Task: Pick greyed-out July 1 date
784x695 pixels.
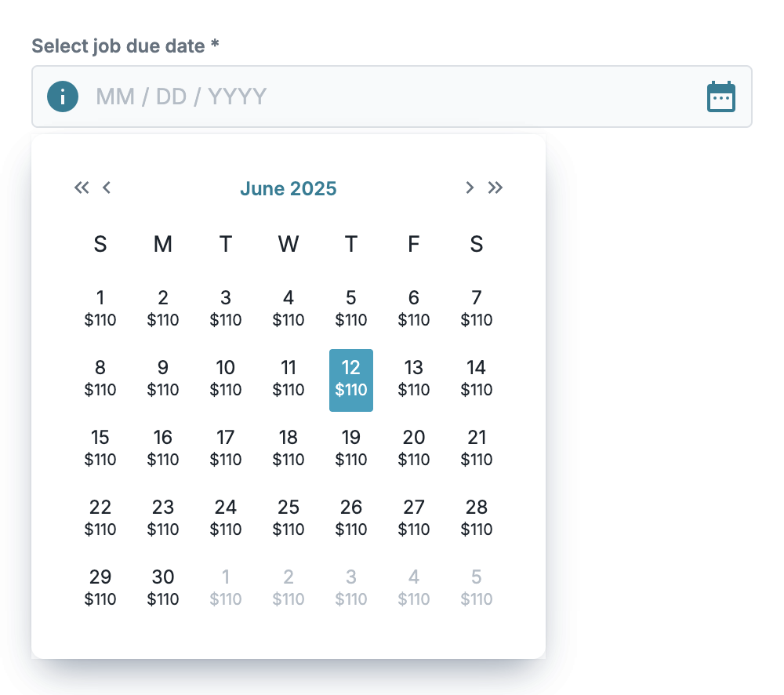Action: click(226, 588)
